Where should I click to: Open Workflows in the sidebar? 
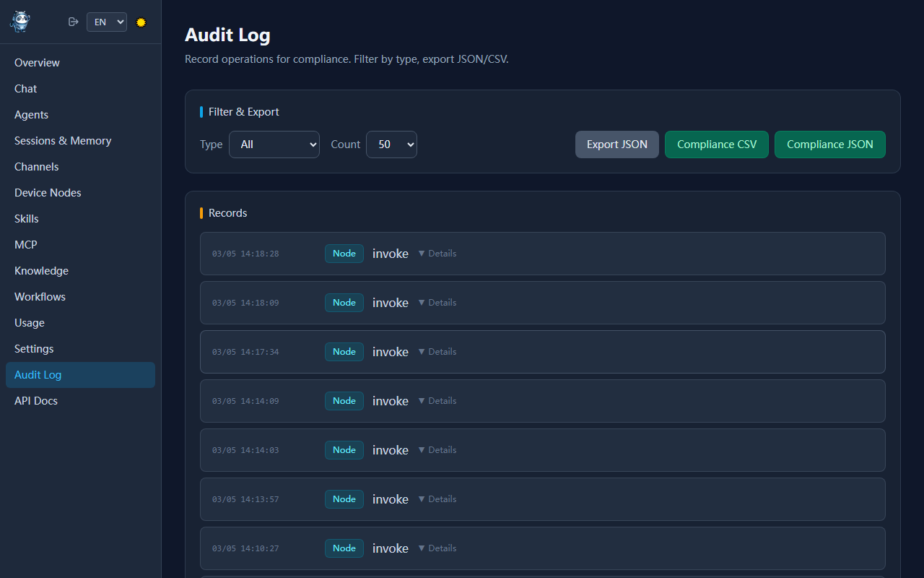tap(80, 297)
